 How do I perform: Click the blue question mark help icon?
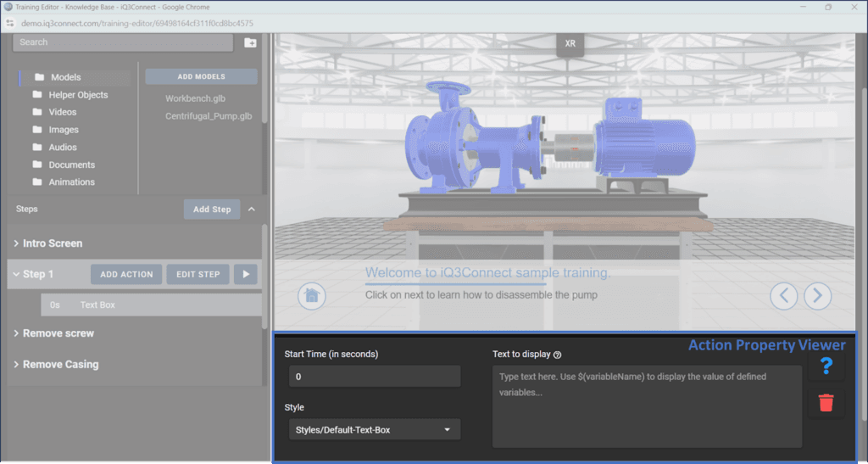(x=826, y=366)
